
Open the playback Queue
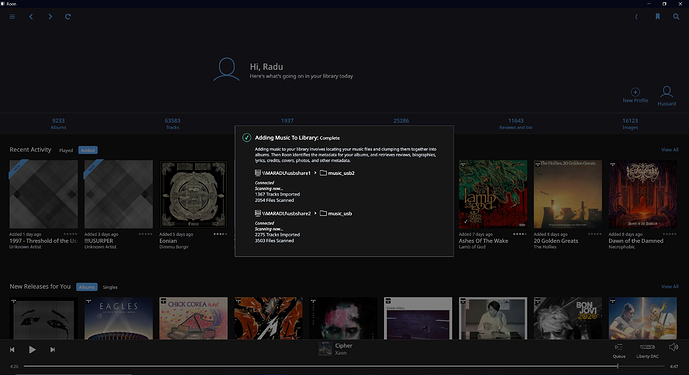coord(619,351)
